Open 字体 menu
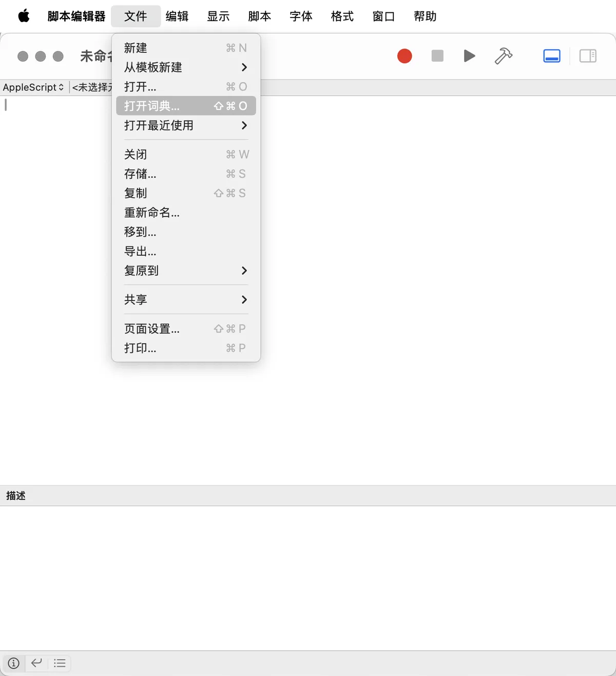Screen dimensions: 616x676 (x=301, y=16)
